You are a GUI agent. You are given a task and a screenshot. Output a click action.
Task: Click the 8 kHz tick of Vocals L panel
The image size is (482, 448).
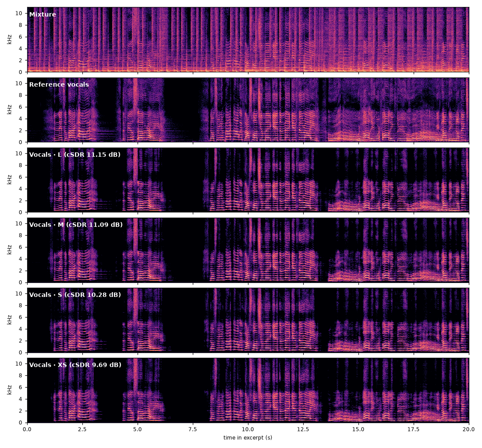click(21, 165)
